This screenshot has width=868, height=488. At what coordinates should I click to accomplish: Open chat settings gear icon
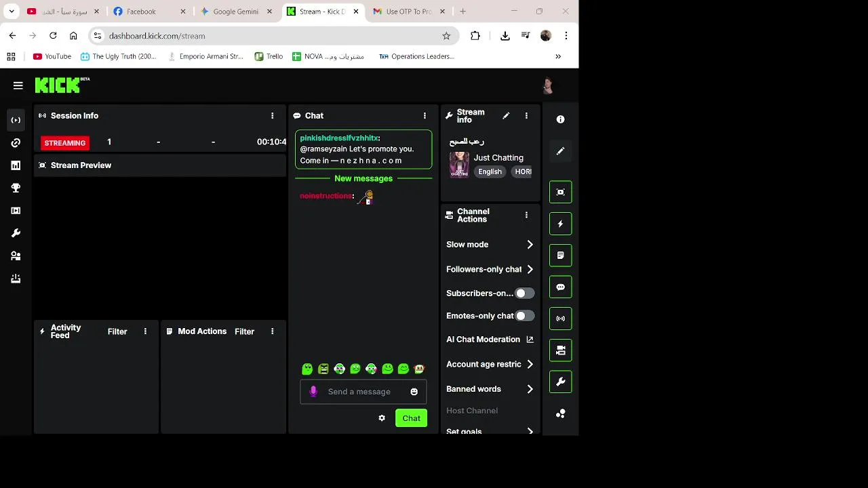pyautogui.click(x=382, y=418)
